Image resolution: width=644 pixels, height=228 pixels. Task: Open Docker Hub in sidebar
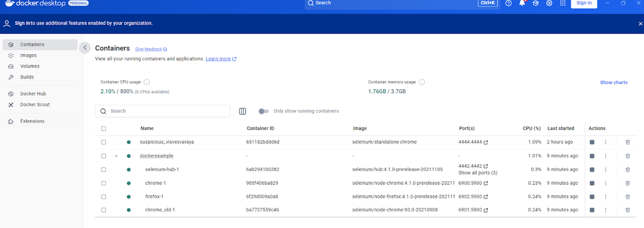40,94
